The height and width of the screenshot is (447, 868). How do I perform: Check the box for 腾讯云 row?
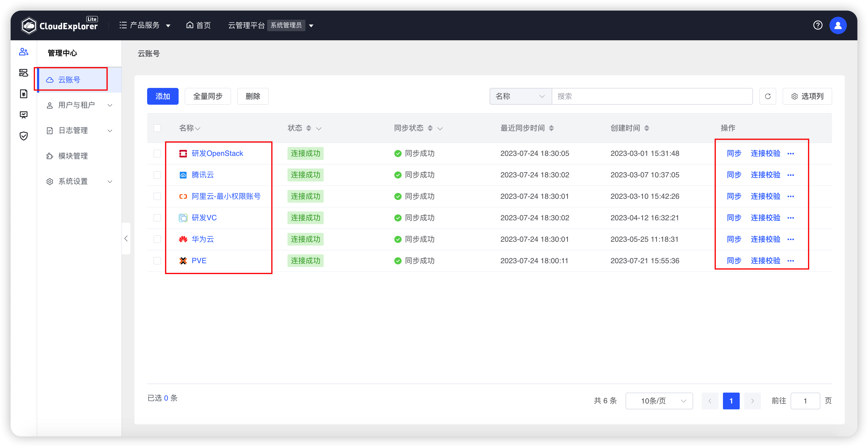[157, 175]
